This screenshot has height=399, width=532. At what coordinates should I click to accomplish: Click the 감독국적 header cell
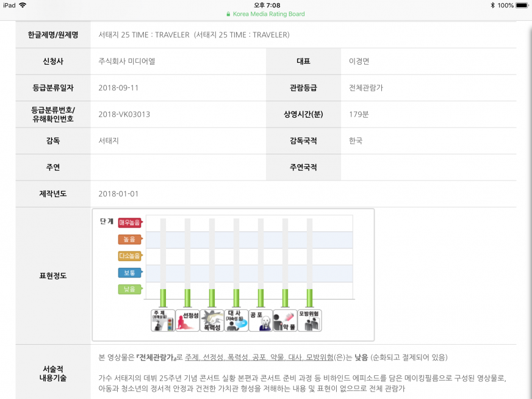coord(304,141)
